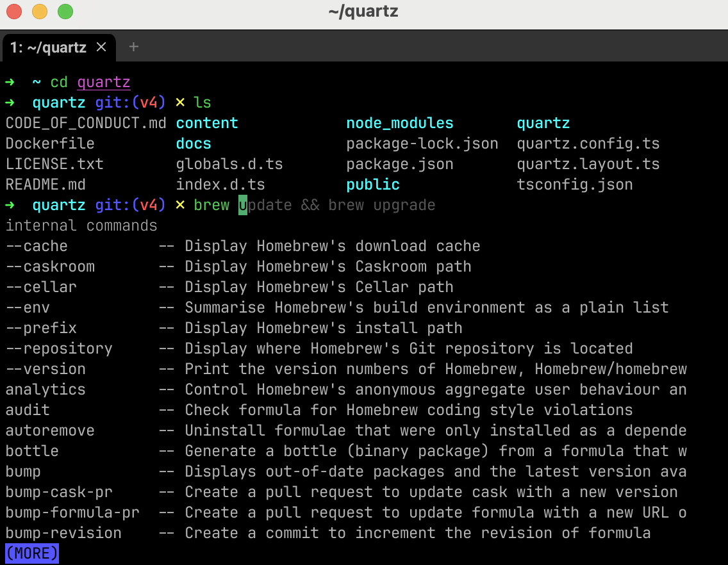Screen dimensions: 728x565
Task: Click the underlined quartz path after cd
Action: click(x=104, y=82)
